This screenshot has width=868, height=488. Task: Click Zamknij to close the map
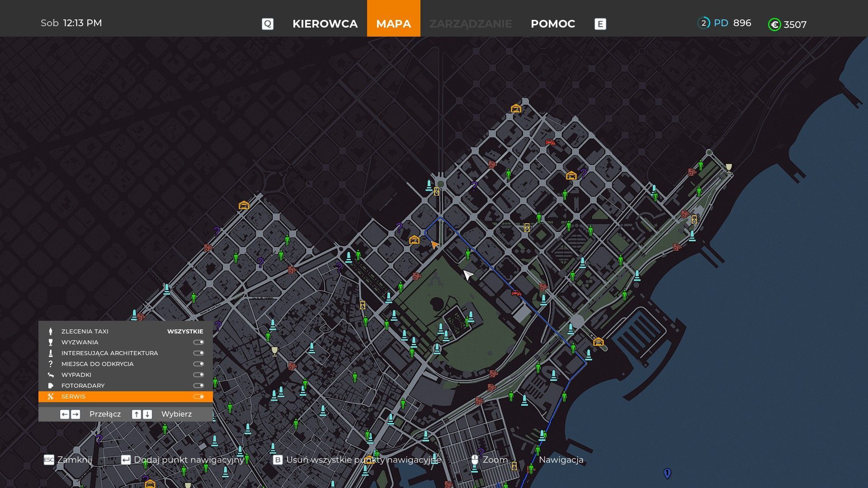point(74,460)
